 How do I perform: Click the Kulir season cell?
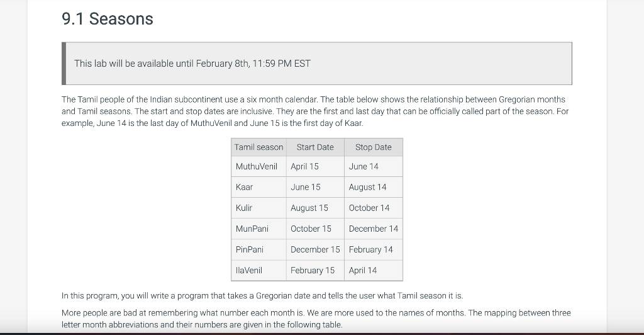258,208
